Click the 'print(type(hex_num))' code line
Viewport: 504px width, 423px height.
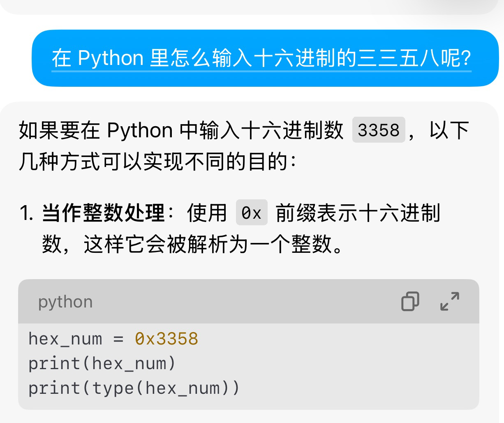click(x=134, y=388)
